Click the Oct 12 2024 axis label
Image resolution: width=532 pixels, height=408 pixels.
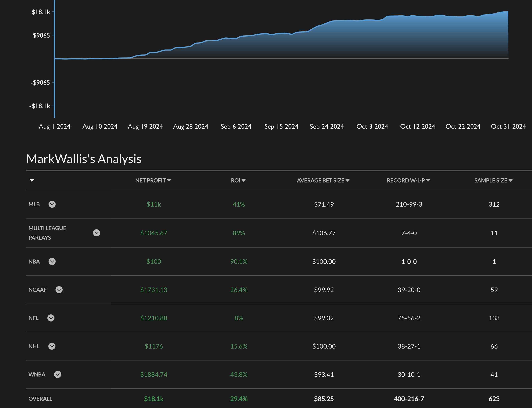pyautogui.click(x=418, y=126)
